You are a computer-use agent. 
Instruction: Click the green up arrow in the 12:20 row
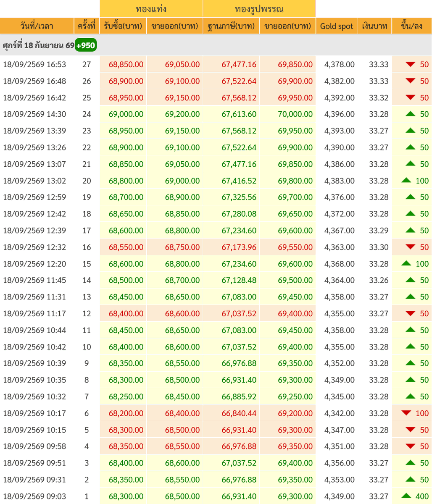[x=406, y=264]
